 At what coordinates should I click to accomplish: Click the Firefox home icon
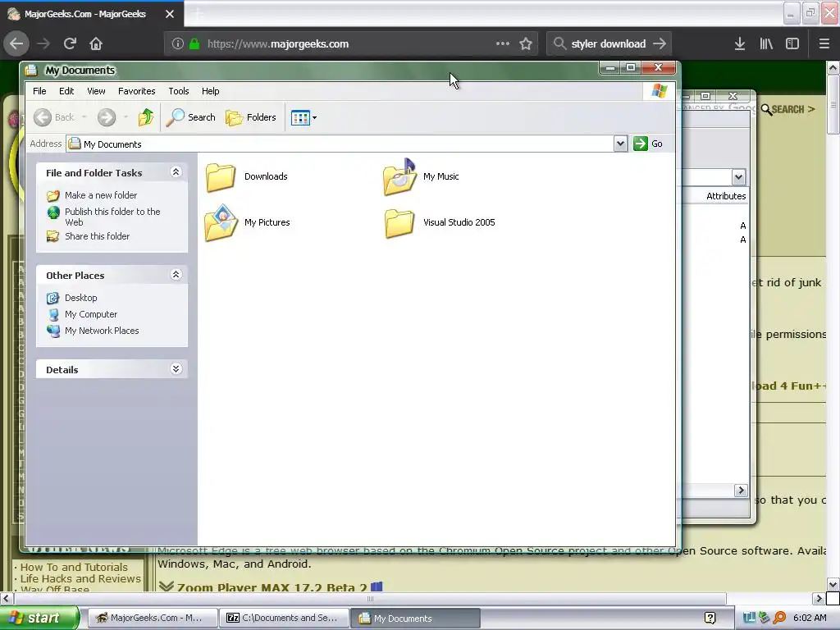tap(96, 43)
